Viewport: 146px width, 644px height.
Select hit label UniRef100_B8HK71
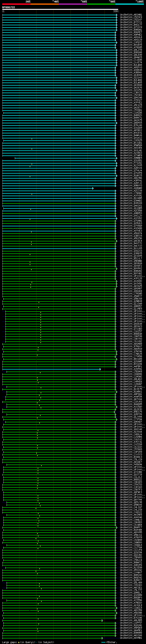[131, 118]
